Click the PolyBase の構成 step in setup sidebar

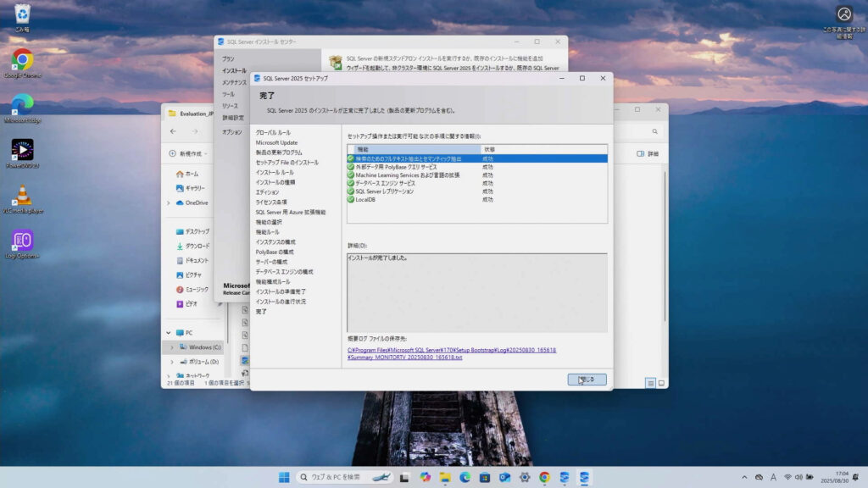point(275,252)
